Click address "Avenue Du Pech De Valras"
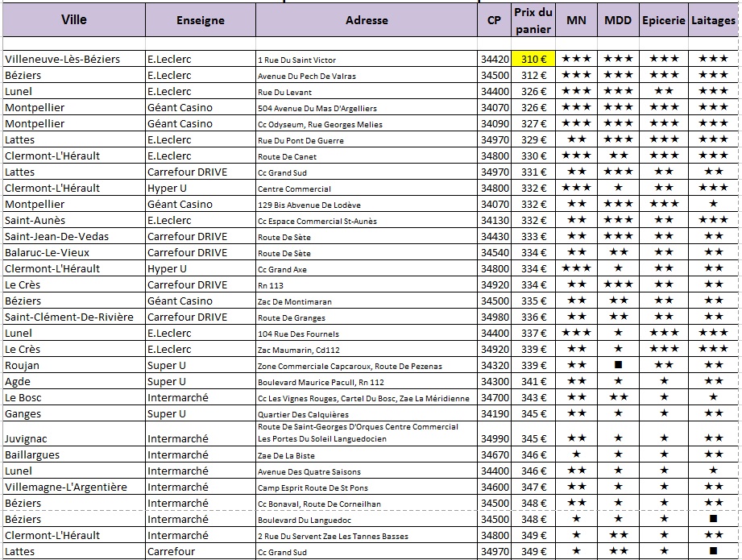Image resolution: width=742 pixels, height=560 pixels. click(x=367, y=75)
